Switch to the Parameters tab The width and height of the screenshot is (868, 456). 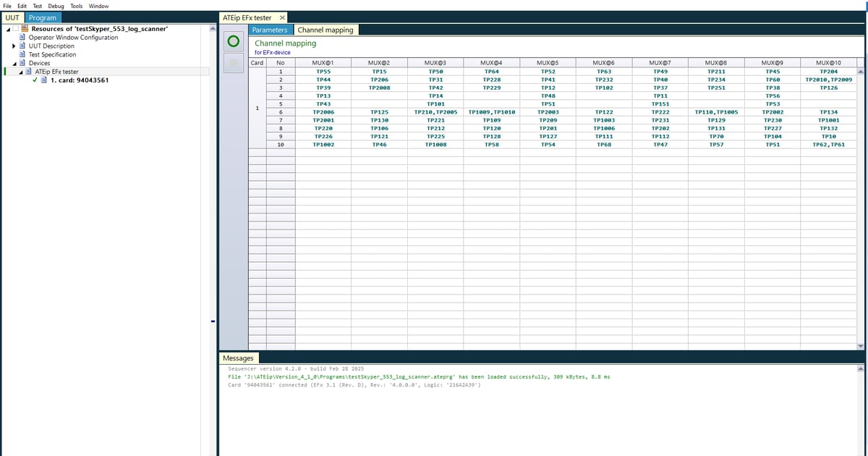pos(270,30)
